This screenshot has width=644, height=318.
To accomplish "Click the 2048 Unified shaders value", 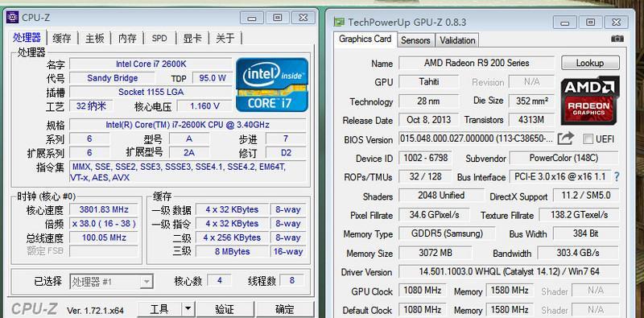I will click(441, 196).
